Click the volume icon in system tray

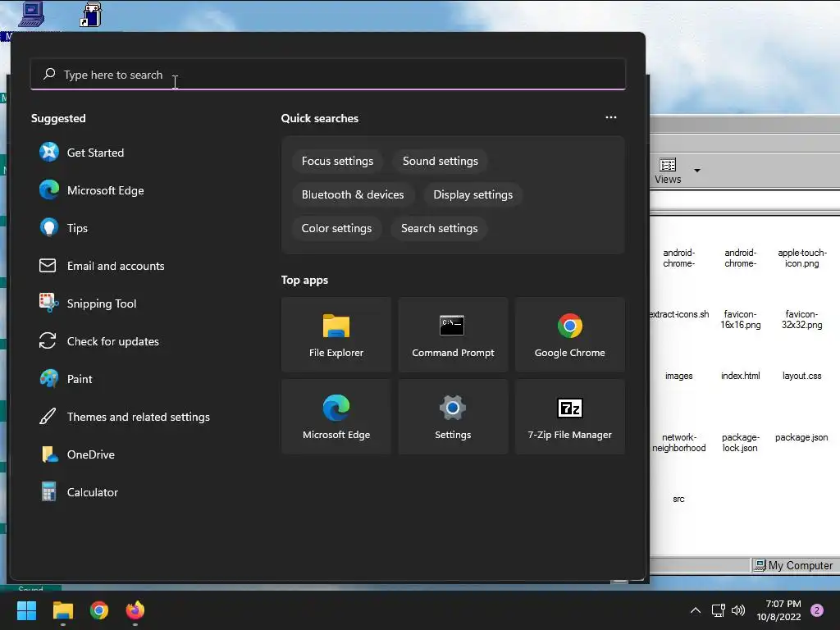[x=738, y=610]
